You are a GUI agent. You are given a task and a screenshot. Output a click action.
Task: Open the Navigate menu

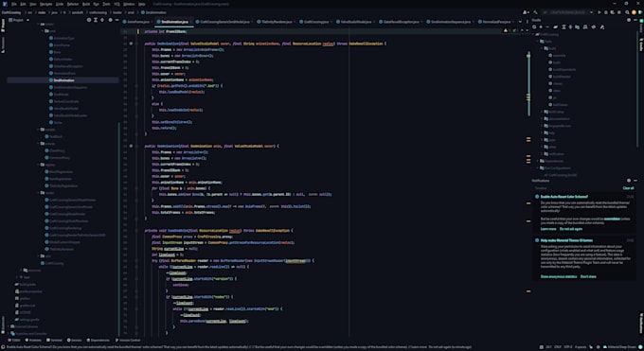[x=46, y=4]
